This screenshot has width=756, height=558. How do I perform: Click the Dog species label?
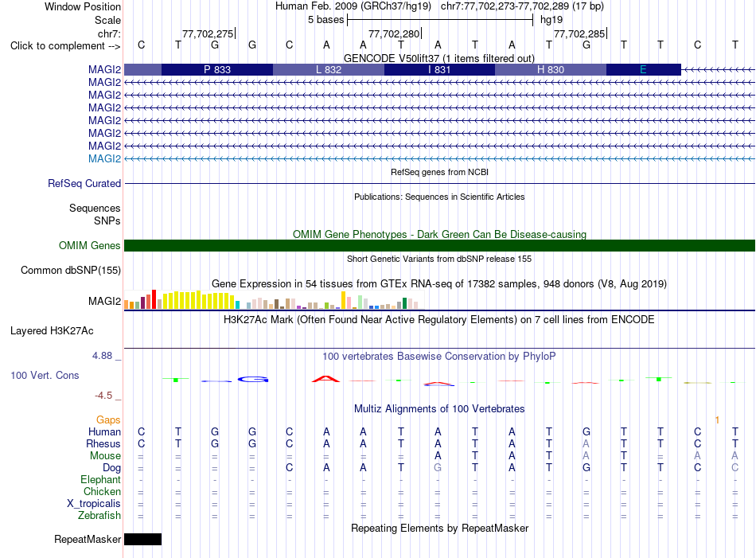point(111,468)
